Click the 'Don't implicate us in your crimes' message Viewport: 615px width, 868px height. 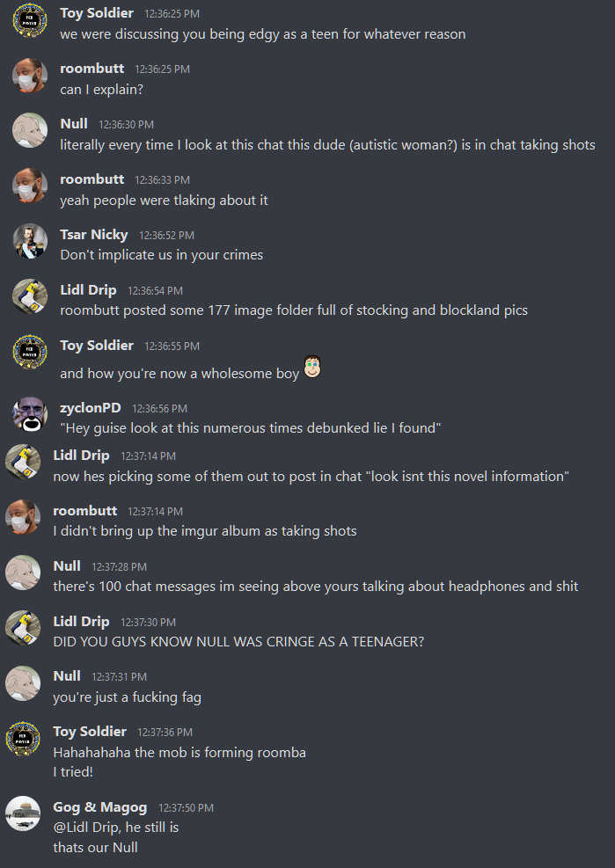162,255
